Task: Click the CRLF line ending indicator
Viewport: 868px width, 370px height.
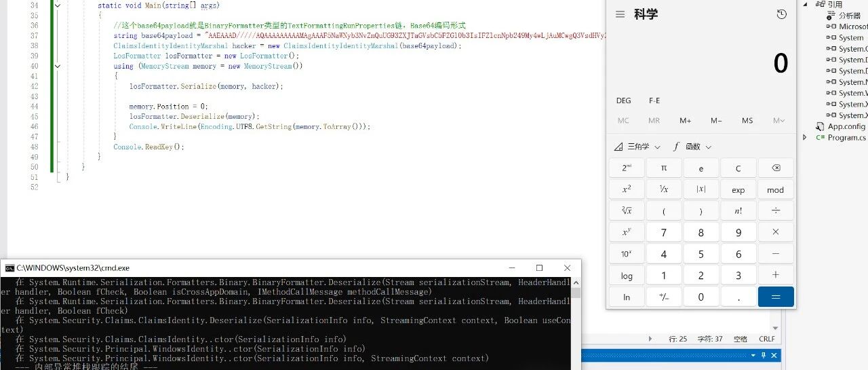Action: 767,339
